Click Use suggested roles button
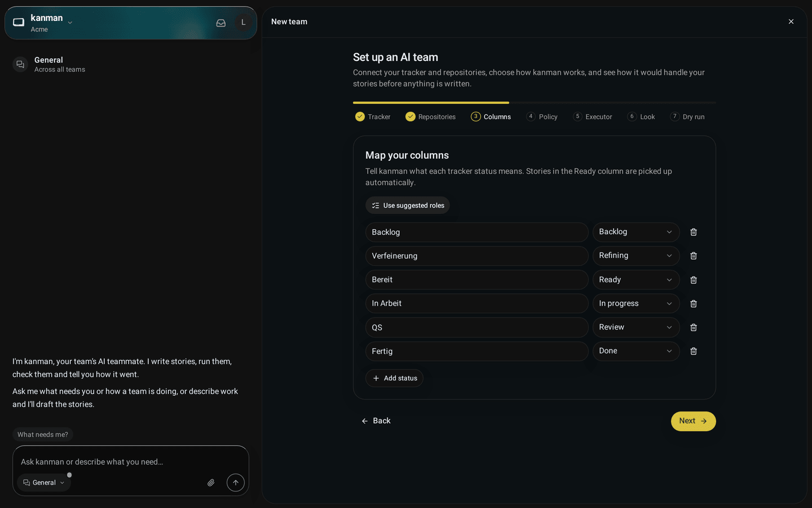 point(408,205)
